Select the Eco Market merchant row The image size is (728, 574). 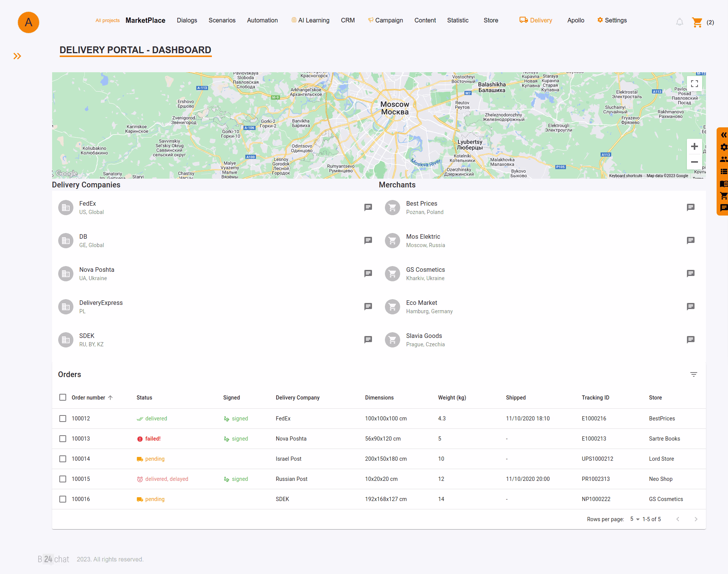[x=542, y=307]
